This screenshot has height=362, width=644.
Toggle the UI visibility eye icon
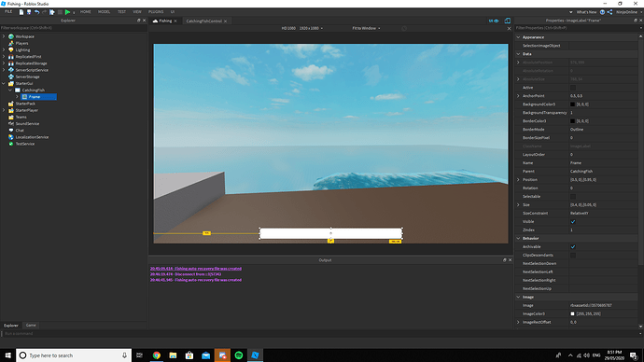(494, 21)
